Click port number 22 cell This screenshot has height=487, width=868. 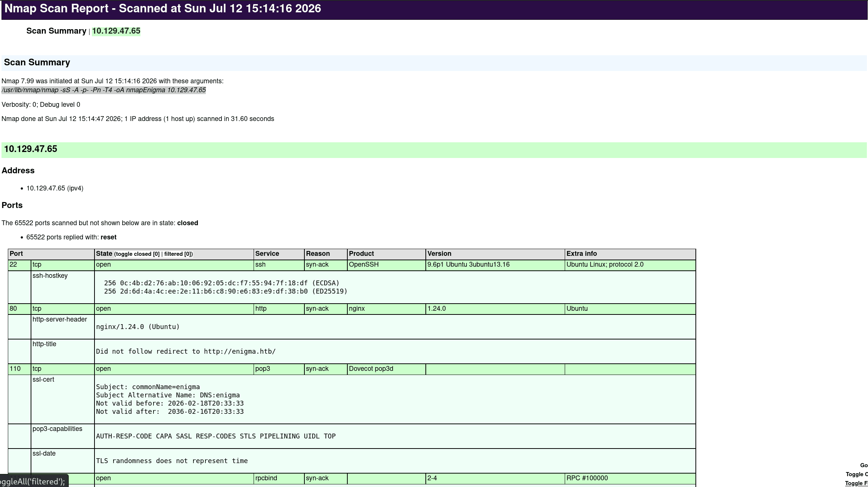pos(19,265)
